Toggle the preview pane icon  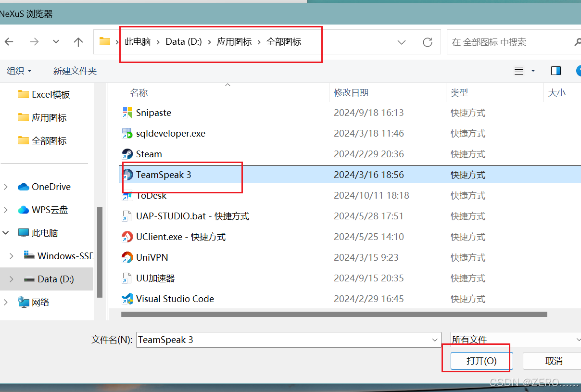tap(556, 71)
